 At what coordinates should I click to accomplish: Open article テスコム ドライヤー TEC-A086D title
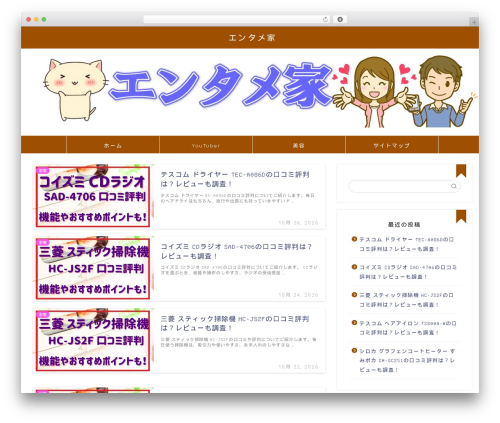235,179
